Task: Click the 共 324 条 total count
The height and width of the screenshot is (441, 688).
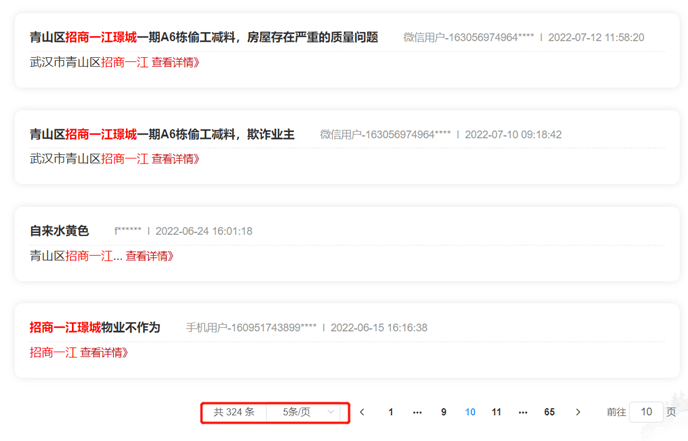Action: [x=234, y=412]
